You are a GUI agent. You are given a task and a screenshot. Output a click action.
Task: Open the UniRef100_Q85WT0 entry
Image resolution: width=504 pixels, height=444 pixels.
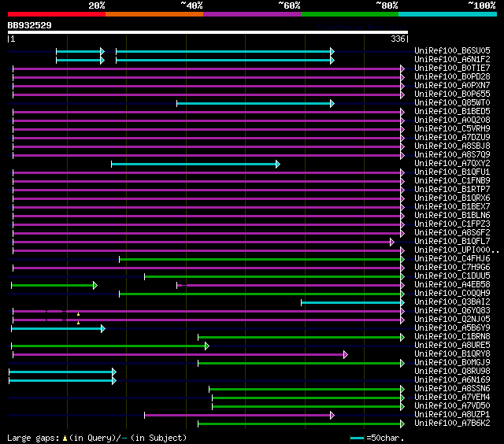pyautogui.click(x=452, y=102)
